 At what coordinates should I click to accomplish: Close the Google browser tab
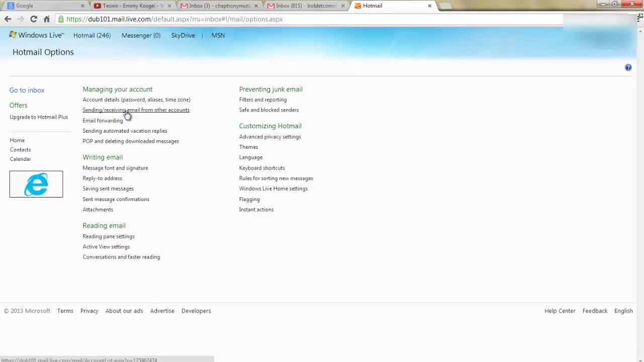point(83,6)
